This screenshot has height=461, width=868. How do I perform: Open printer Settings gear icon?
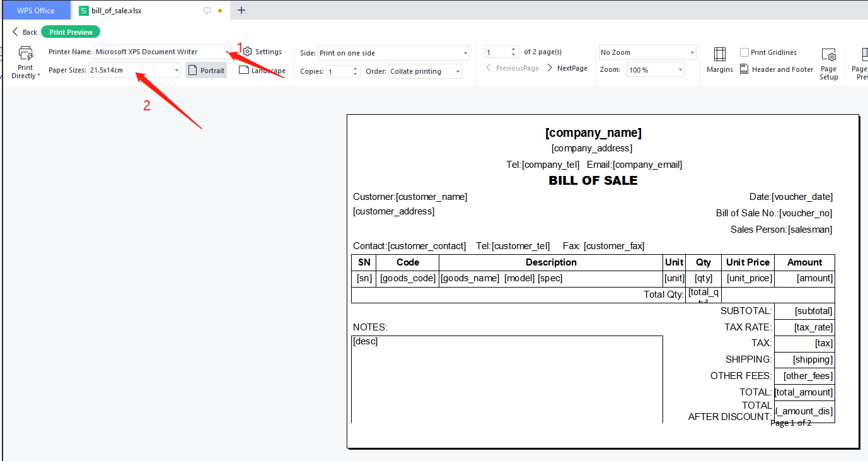(x=248, y=52)
